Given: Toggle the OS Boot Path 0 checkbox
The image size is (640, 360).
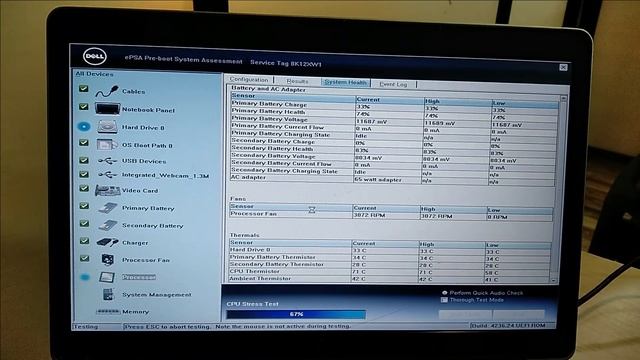Looking at the screenshot, I should tap(84, 142).
